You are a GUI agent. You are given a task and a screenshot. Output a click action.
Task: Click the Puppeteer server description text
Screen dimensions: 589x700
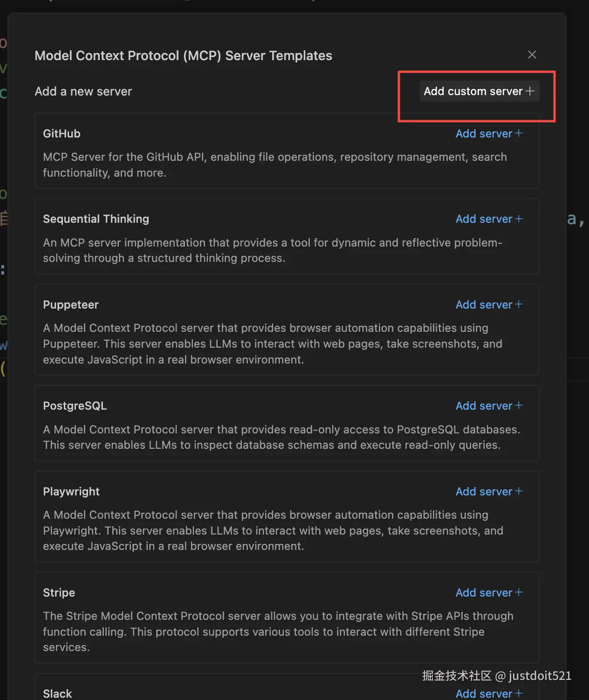pos(272,344)
